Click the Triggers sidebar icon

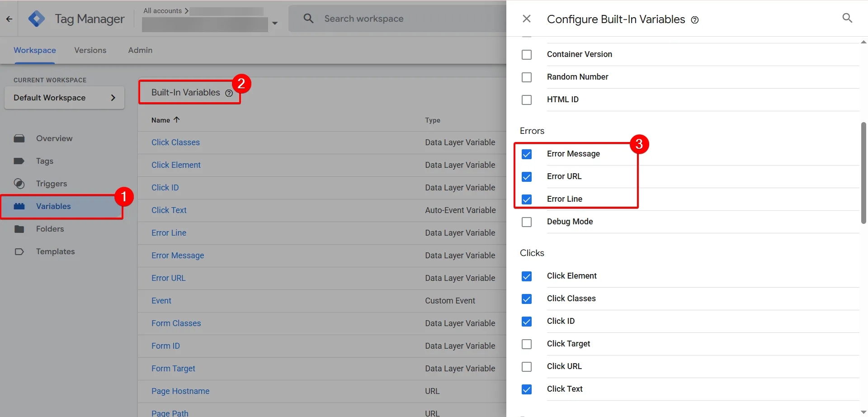pos(19,184)
